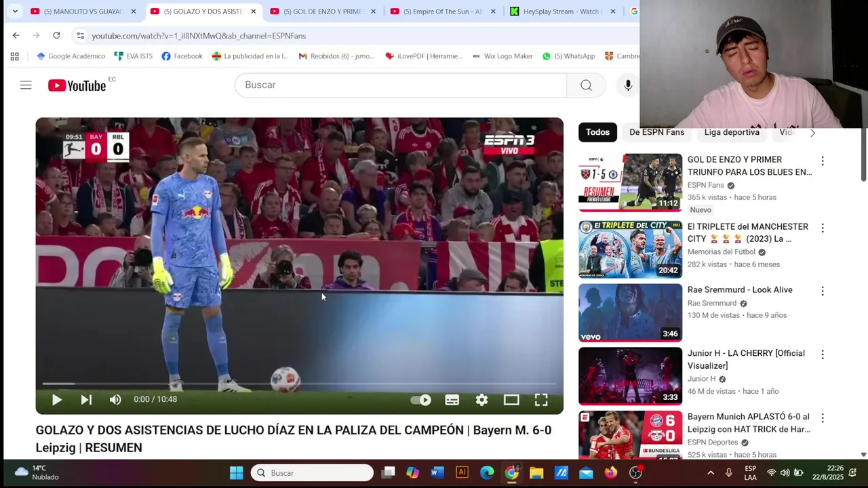868x488 pixels.
Task: Open Microsoft Edge from taskbar
Action: [x=487, y=473]
